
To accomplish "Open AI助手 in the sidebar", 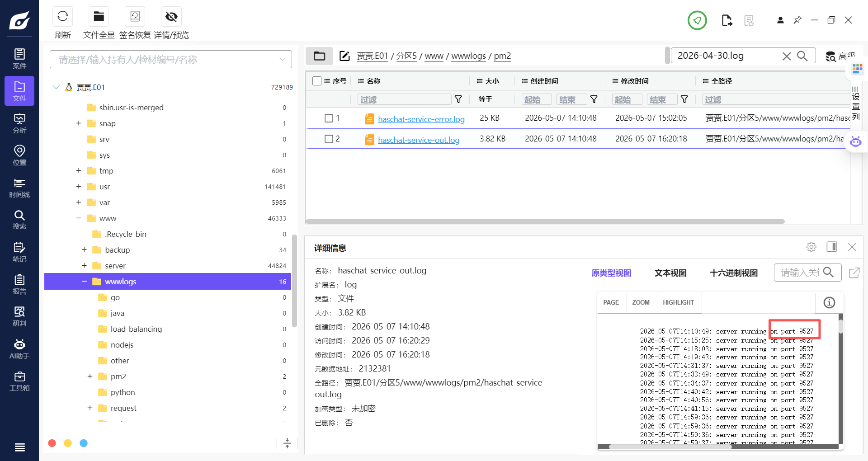I will click(x=19, y=349).
